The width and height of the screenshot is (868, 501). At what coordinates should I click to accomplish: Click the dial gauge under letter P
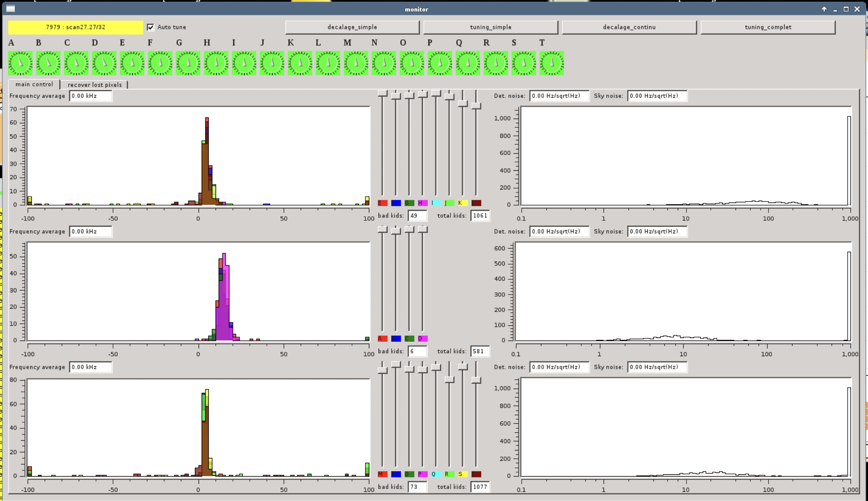(x=439, y=63)
